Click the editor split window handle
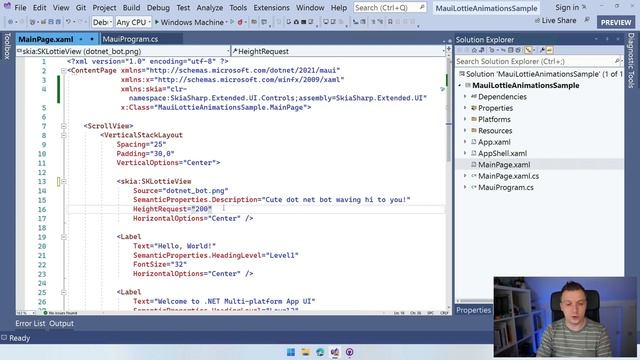Image resolution: width=640 pixels, height=360 pixels. coord(449,49)
